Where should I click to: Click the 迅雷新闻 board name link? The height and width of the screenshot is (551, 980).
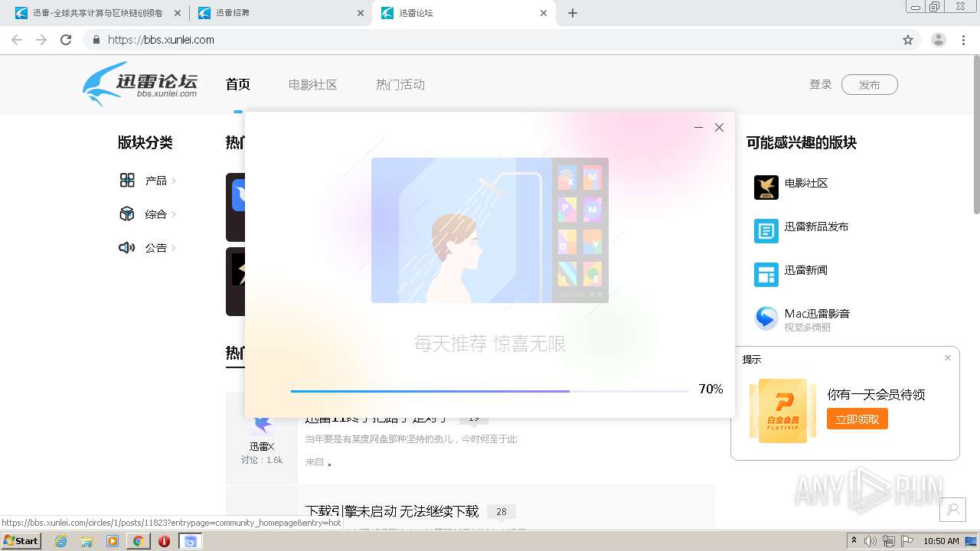click(x=806, y=270)
